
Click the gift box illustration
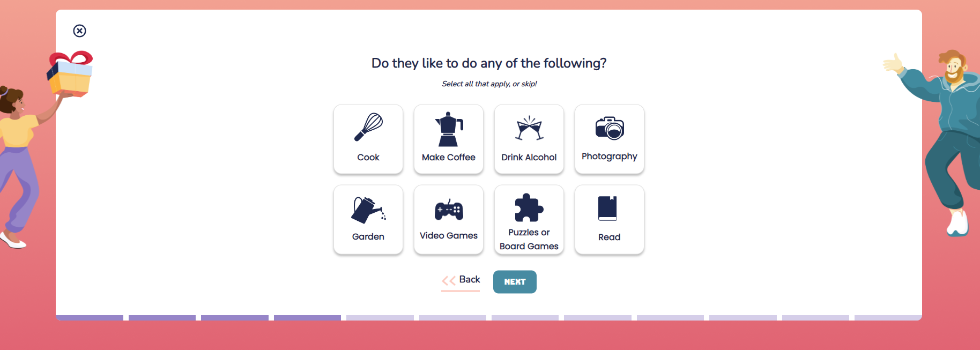[x=71, y=74]
